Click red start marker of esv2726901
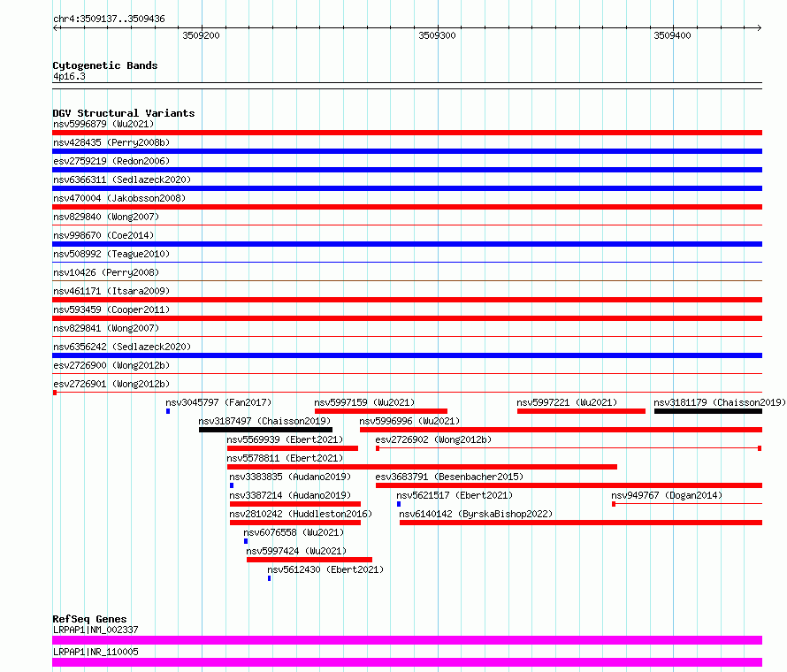 [x=55, y=393]
